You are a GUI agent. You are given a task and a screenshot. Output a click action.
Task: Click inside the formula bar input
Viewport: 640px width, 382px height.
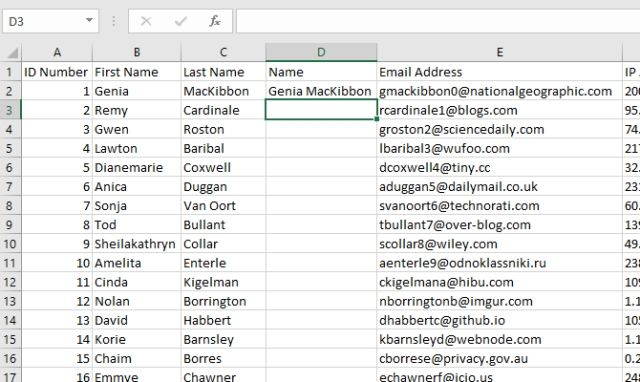(438, 21)
